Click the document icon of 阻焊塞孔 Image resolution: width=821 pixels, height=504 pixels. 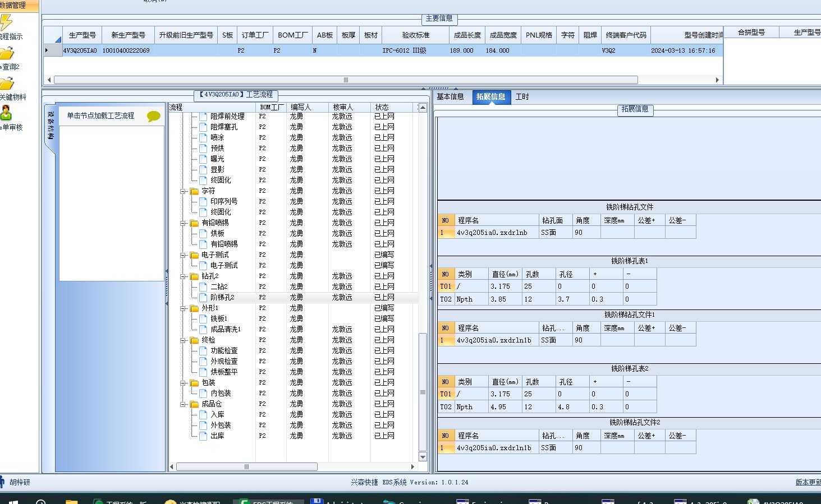(x=204, y=127)
